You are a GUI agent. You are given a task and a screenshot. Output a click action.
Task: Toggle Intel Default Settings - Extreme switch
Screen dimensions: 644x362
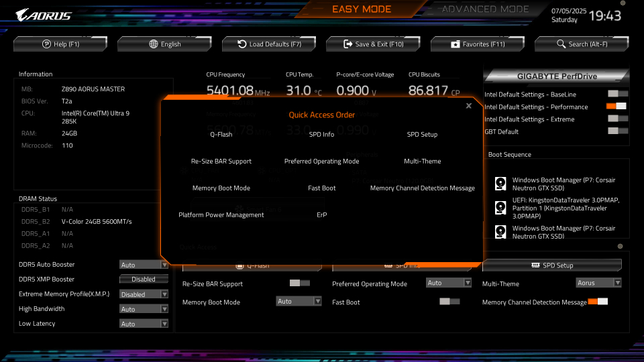pos(617,119)
